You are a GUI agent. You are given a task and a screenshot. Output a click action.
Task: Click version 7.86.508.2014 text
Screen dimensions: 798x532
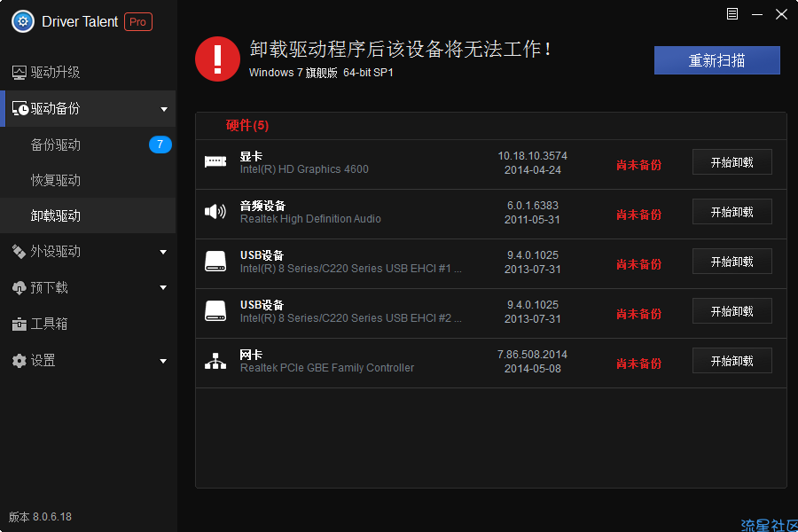point(532,355)
